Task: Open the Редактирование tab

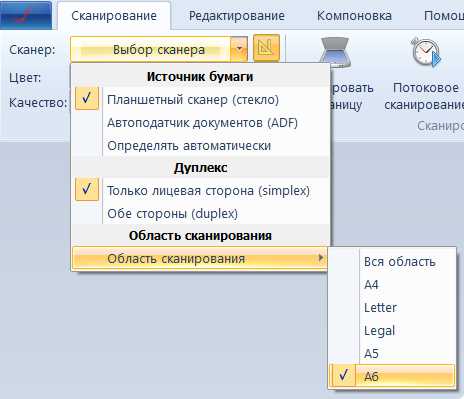Action: (x=237, y=16)
